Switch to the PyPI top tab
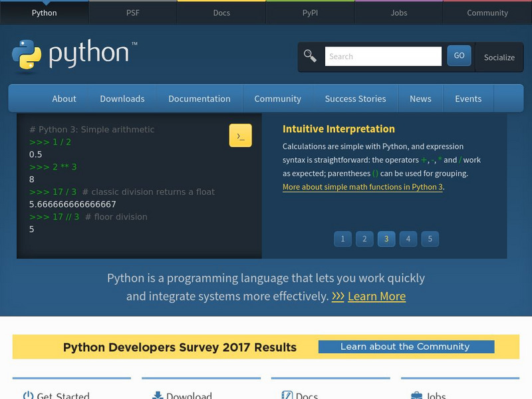 310,13
